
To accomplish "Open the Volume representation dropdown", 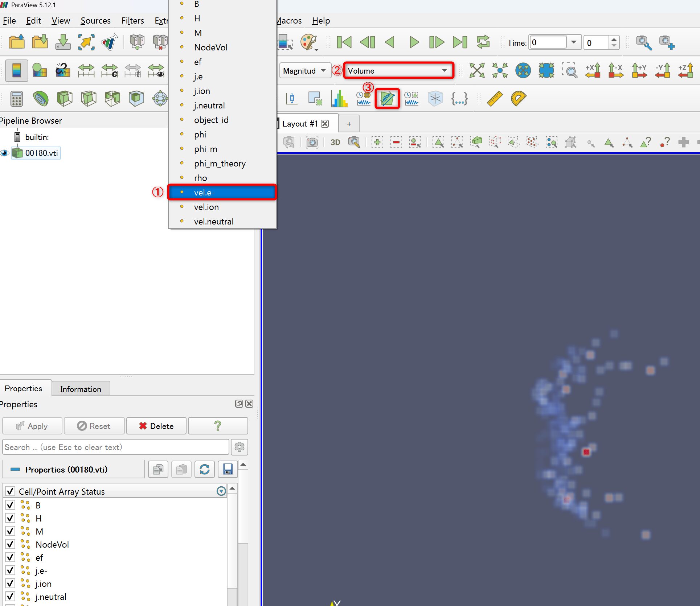I will point(398,71).
